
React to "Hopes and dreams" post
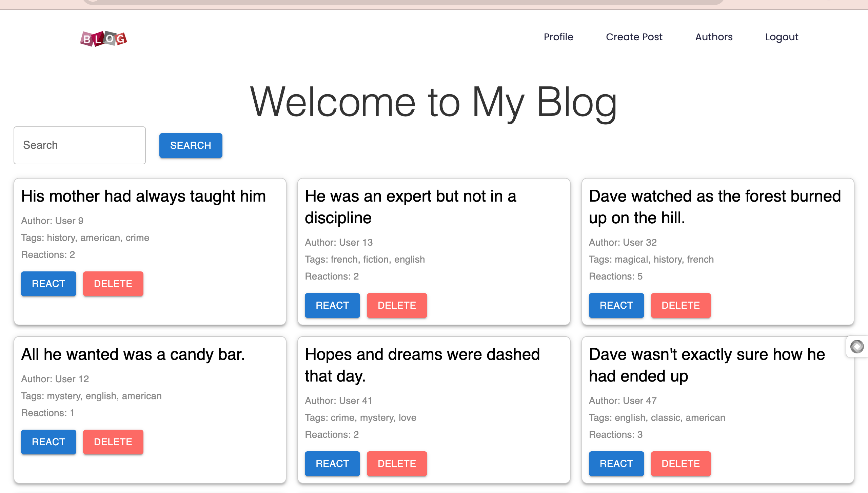tap(332, 464)
